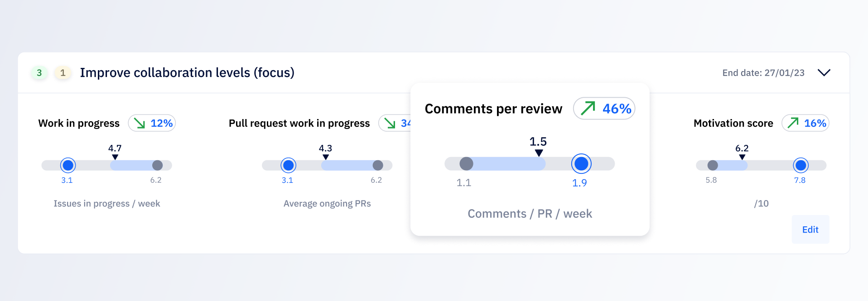The height and width of the screenshot is (301, 868).
Task: Collapse the Improve collaboration levels card
Action: click(825, 72)
